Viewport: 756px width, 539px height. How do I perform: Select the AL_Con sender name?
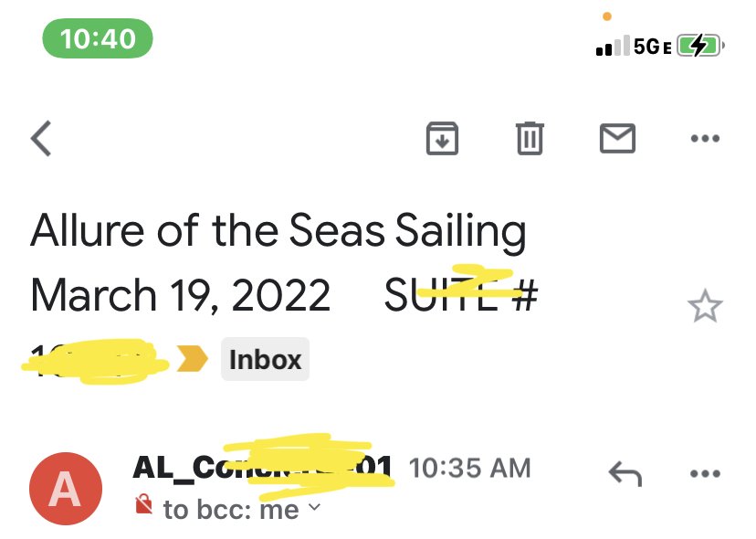point(262,467)
